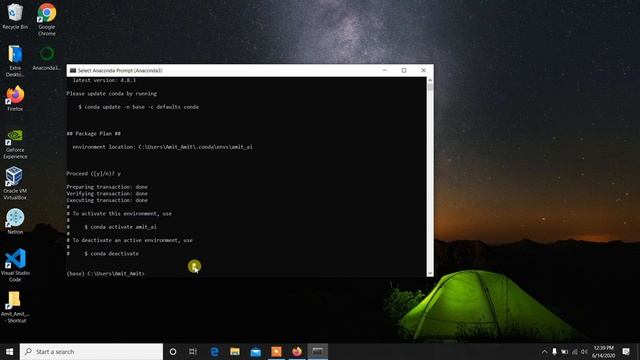Click the Start a search box
640x360 pixels.
[91, 351]
